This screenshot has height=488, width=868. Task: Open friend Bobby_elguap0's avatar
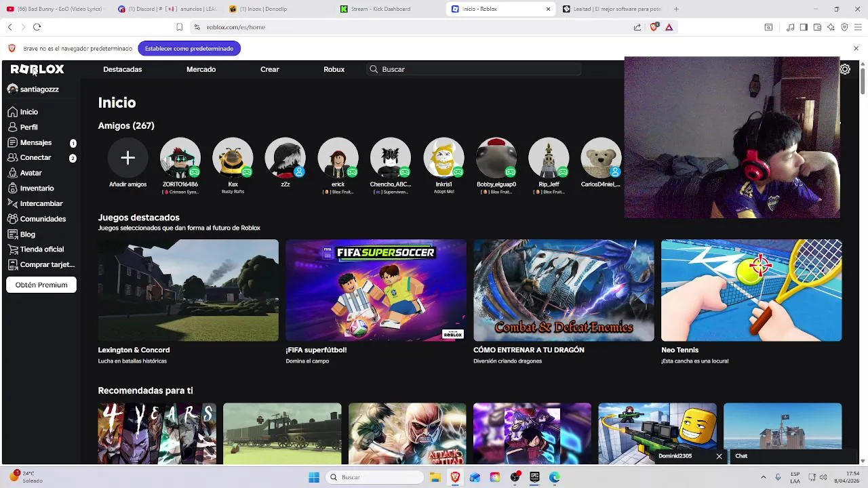(x=496, y=158)
